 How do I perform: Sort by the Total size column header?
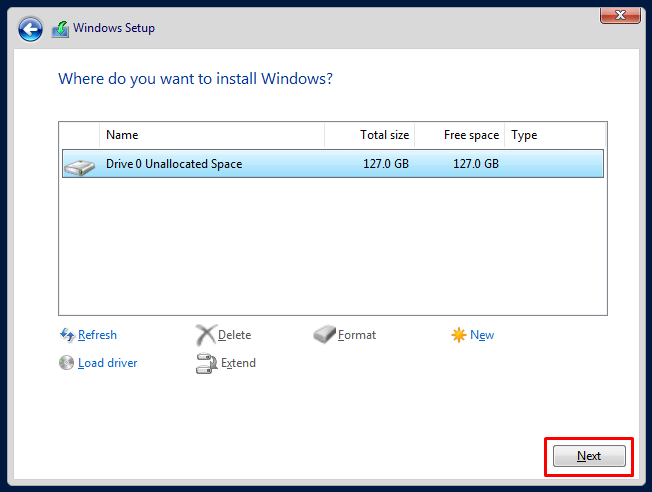(x=369, y=135)
